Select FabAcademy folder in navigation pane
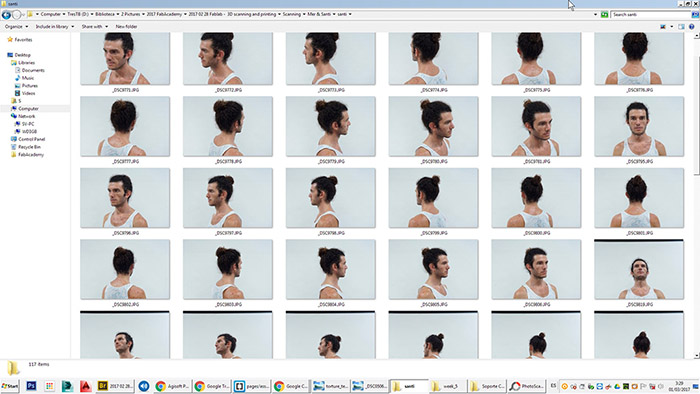Viewport: 700px width, 394px height. click(31, 154)
